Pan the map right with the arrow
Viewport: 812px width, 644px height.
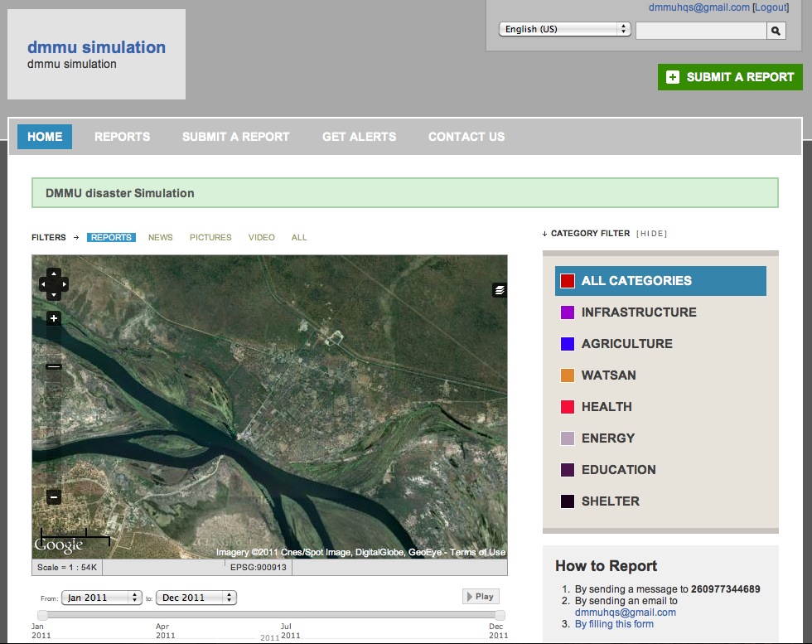[x=64, y=284]
